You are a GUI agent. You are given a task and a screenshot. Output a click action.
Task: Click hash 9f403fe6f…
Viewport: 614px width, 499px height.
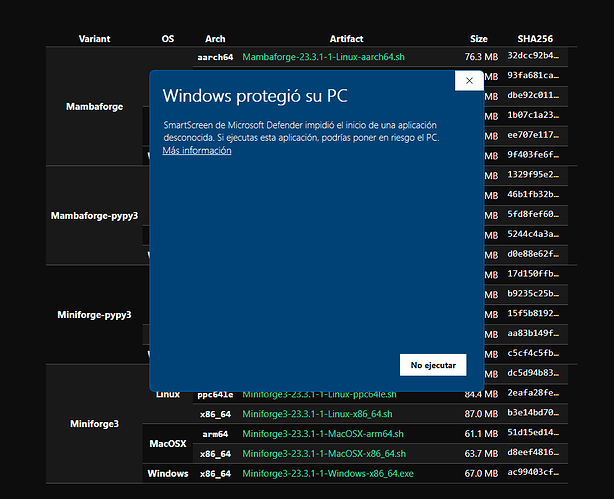tap(533, 155)
